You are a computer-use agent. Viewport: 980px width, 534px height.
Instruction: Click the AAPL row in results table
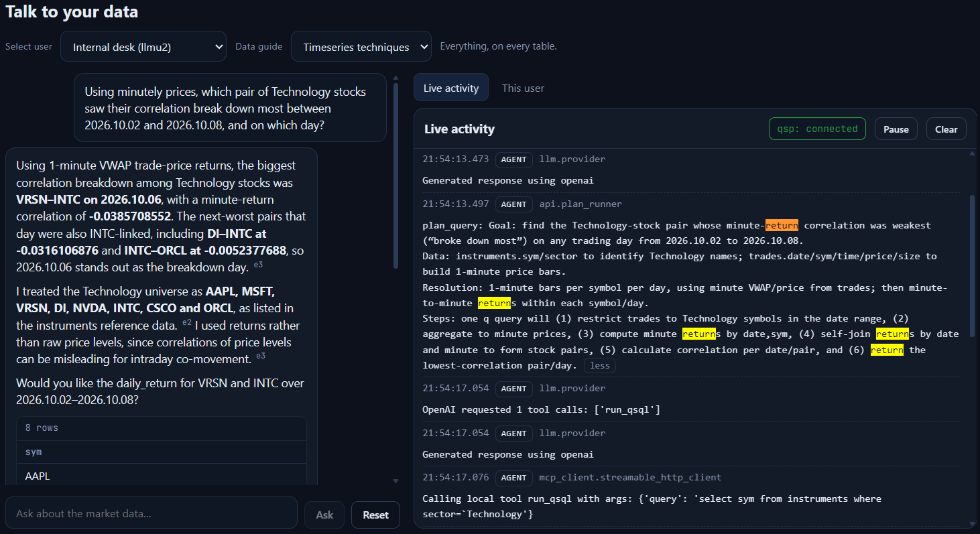(x=162, y=476)
